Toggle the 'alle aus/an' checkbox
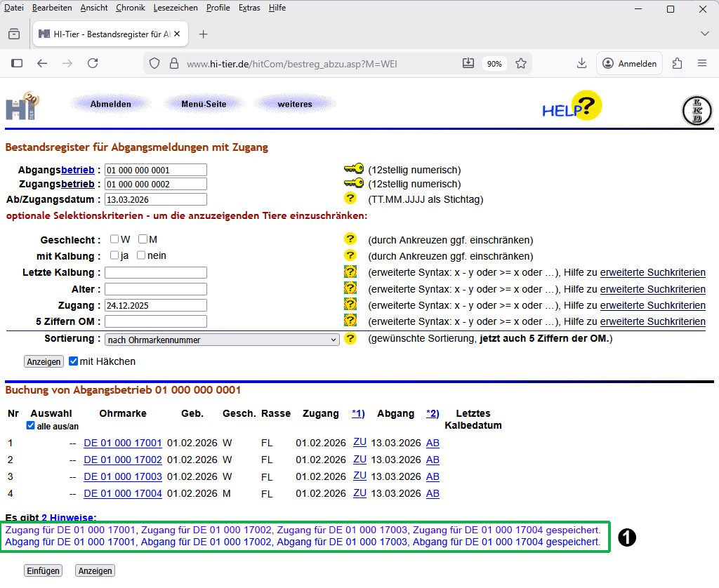This screenshot has width=719, height=588. [30, 426]
